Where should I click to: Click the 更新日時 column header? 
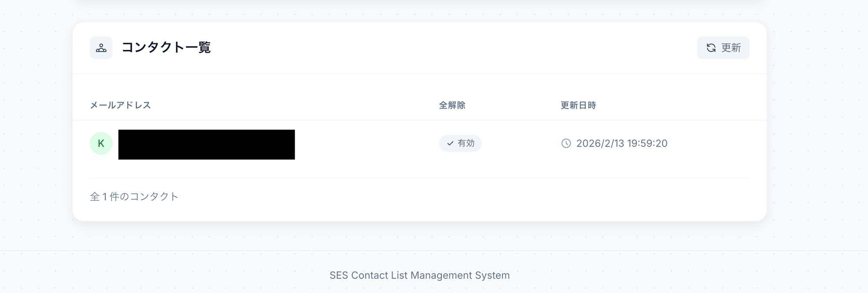(x=578, y=105)
